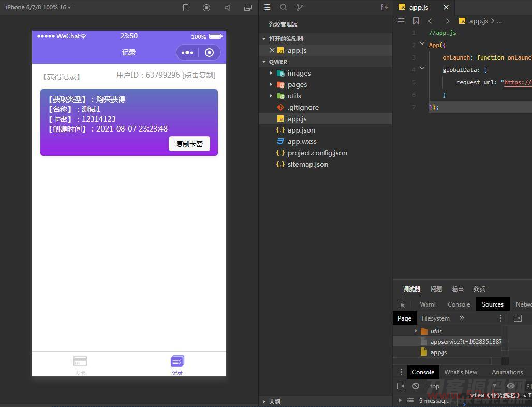
Task: Toggle the simulator phone icon in toolbar
Action: click(185, 7)
